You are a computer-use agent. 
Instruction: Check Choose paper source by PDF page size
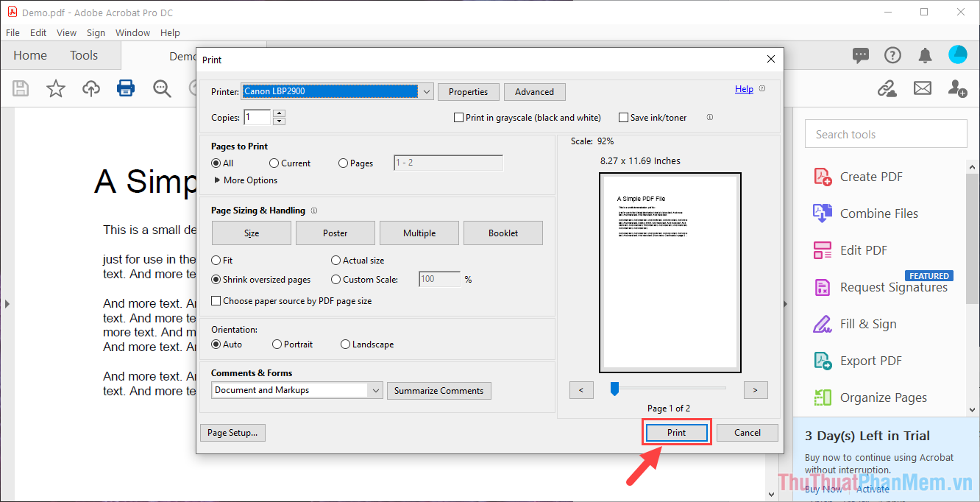click(216, 301)
